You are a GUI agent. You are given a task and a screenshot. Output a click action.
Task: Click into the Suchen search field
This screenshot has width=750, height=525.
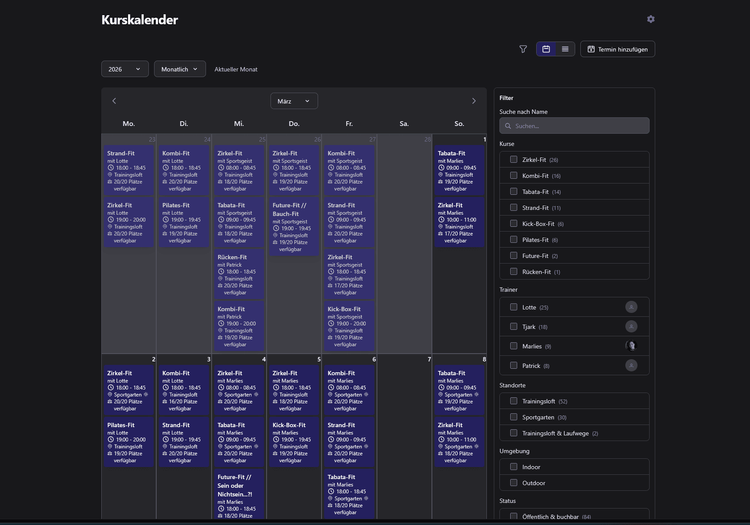coord(575,126)
